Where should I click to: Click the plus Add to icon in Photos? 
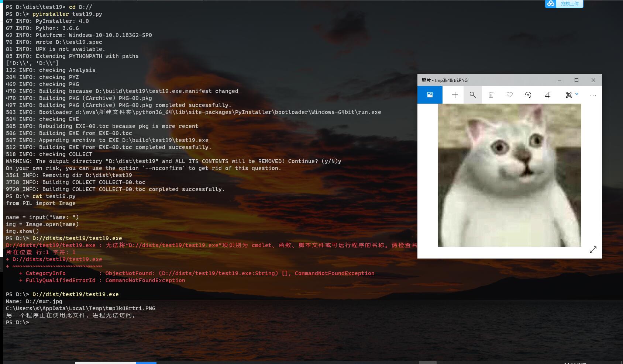pyautogui.click(x=455, y=95)
